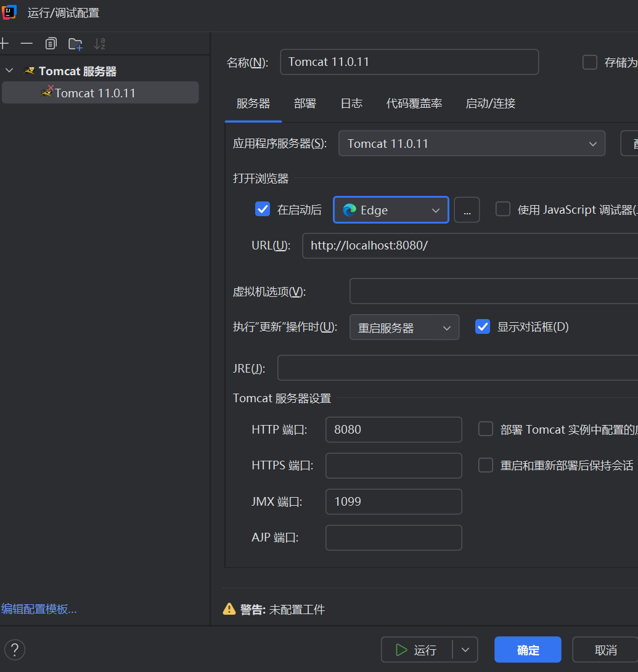Image resolution: width=638 pixels, height=672 pixels.
Task: Select Tomcat 11.0.11 configuration in tree
Action: (100, 92)
